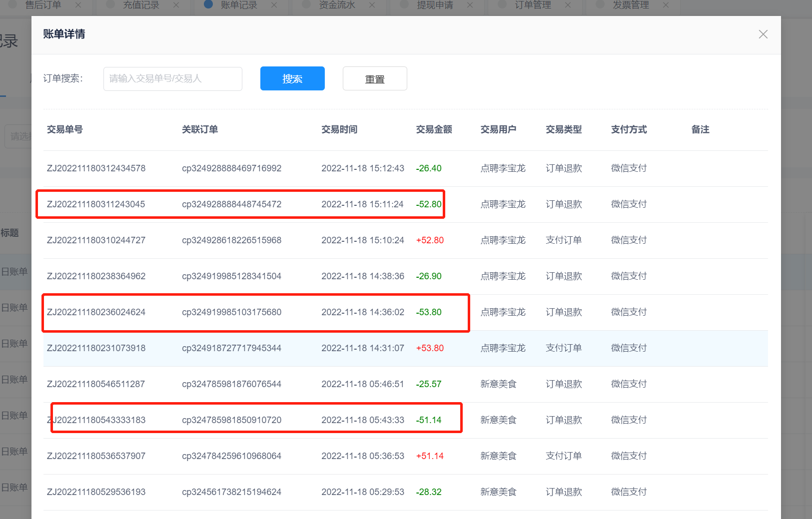Click the 交易时间 column header

(x=339, y=129)
